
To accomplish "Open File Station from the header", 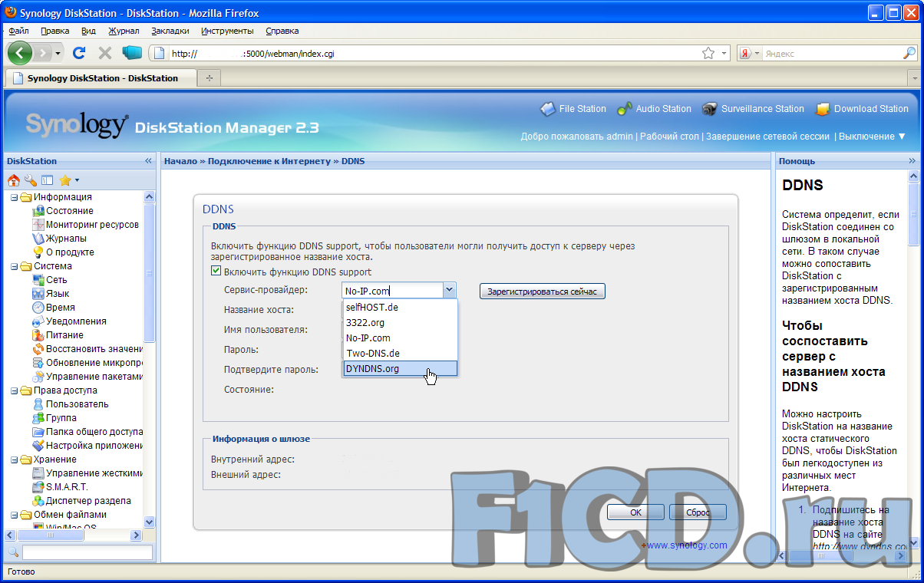I will coord(573,109).
